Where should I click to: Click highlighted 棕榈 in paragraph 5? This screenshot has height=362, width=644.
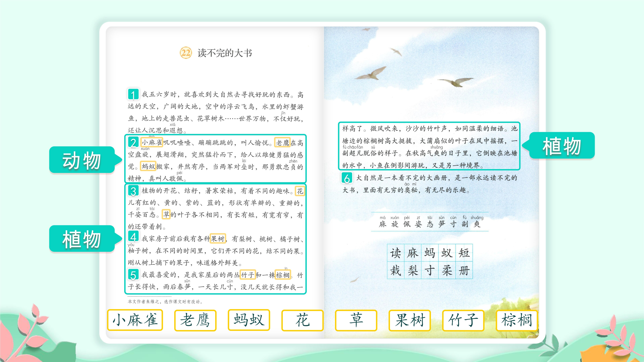click(x=283, y=275)
